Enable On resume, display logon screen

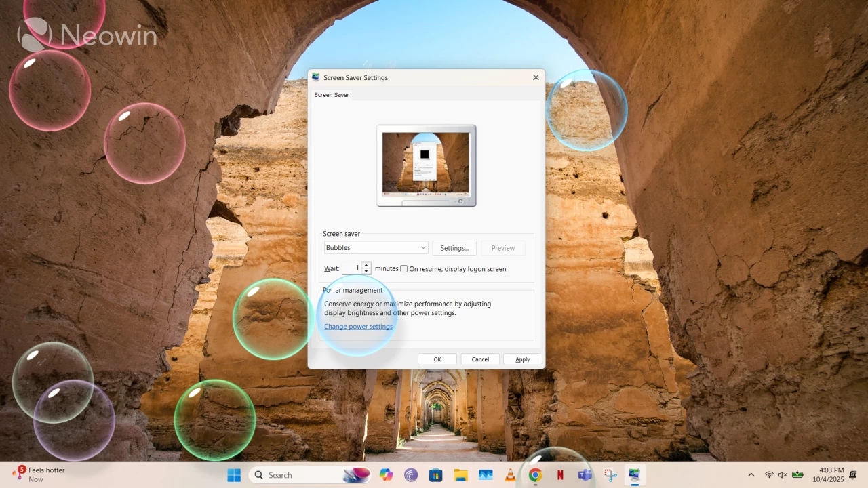[403, 268]
